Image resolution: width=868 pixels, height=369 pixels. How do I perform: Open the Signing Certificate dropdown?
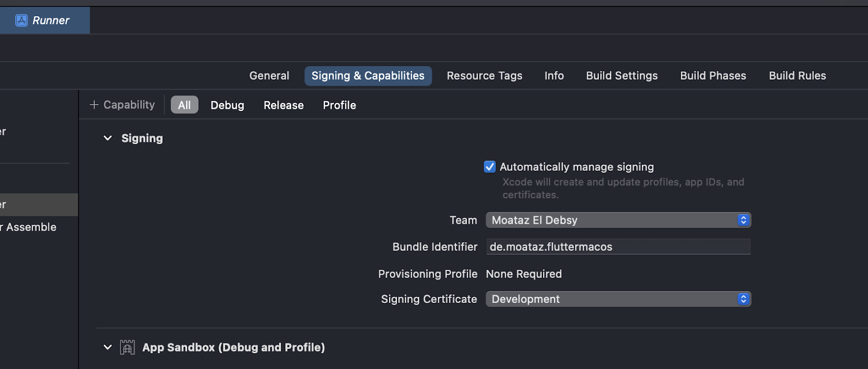coord(618,299)
